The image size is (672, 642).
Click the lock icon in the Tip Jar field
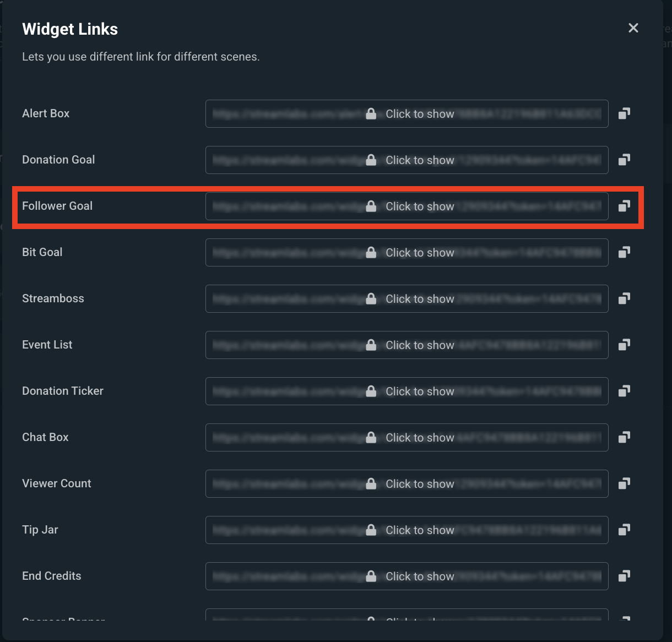pyautogui.click(x=371, y=530)
